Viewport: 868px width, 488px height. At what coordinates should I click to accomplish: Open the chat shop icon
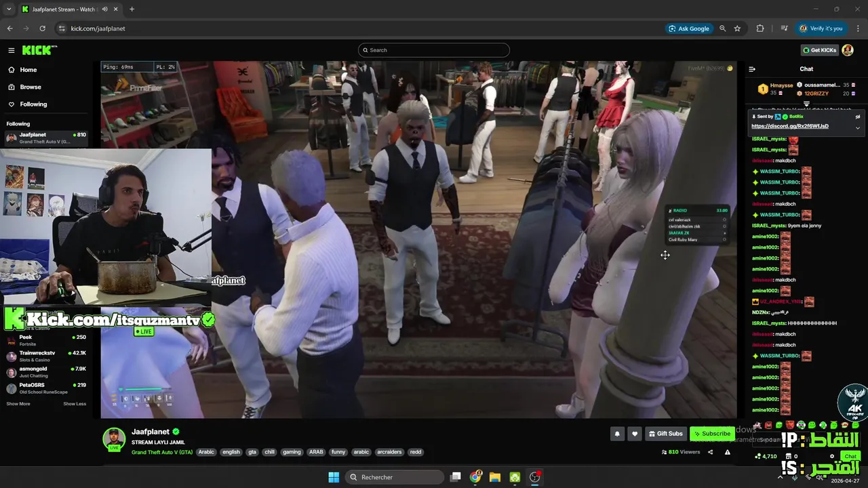(x=789, y=456)
